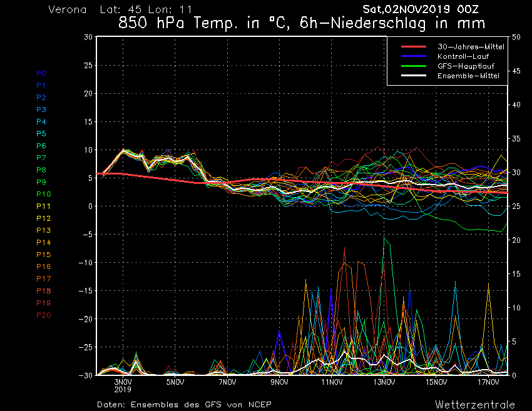This screenshot has width=532, height=411.
Task: Click the right axis 35 precipitation tick
Action: (x=516, y=139)
